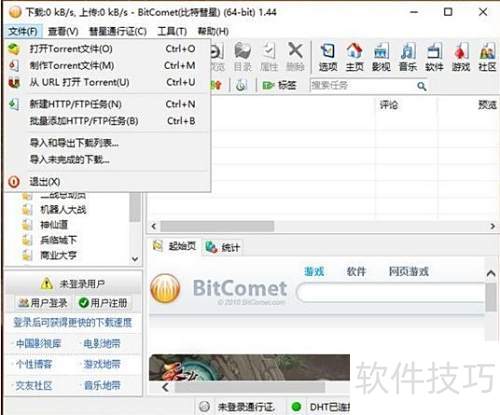This screenshot has width=500, height=415.
Task: Click the 社区 toolbar icon
Action: [487, 57]
